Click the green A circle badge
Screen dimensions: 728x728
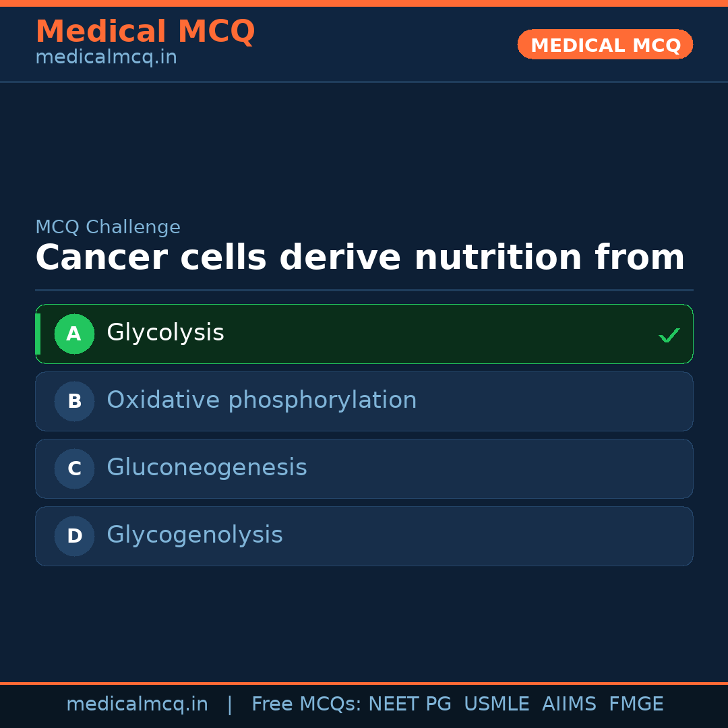pyautogui.click(x=74, y=334)
